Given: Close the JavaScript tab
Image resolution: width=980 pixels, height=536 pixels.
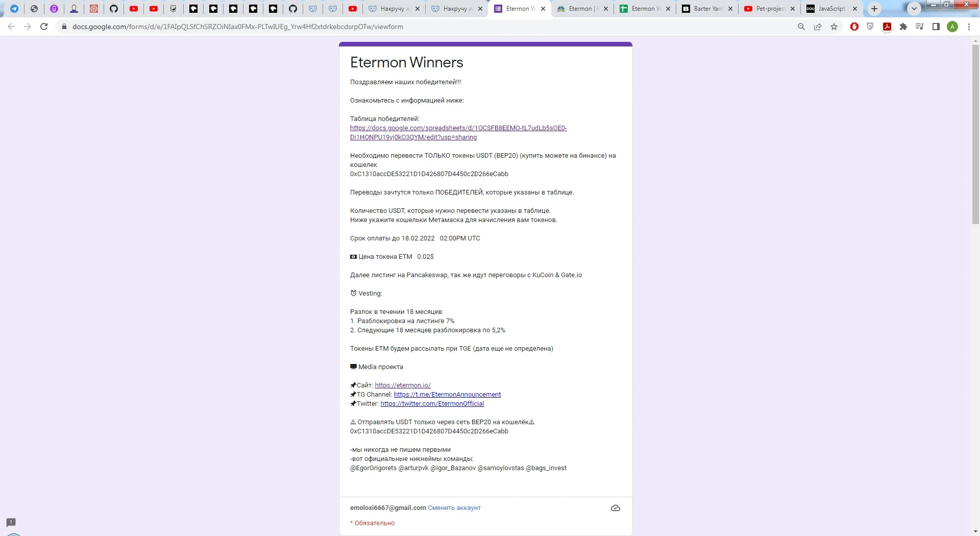Looking at the screenshot, I should (x=855, y=9).
